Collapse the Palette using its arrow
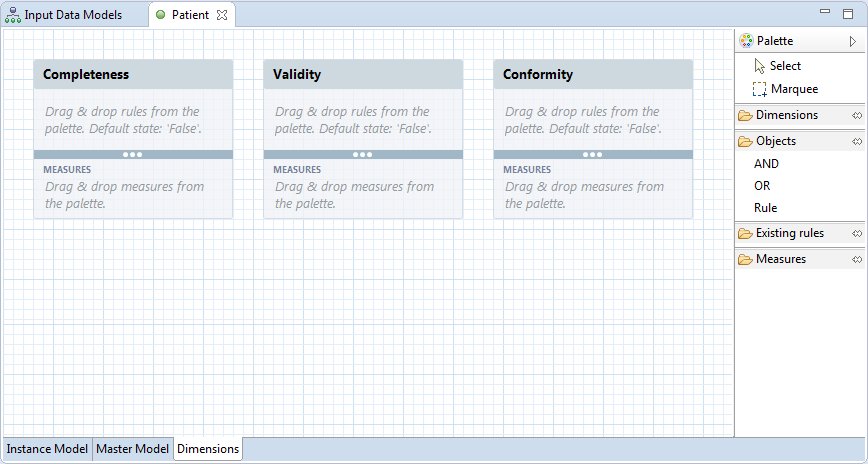 (852, 41)
